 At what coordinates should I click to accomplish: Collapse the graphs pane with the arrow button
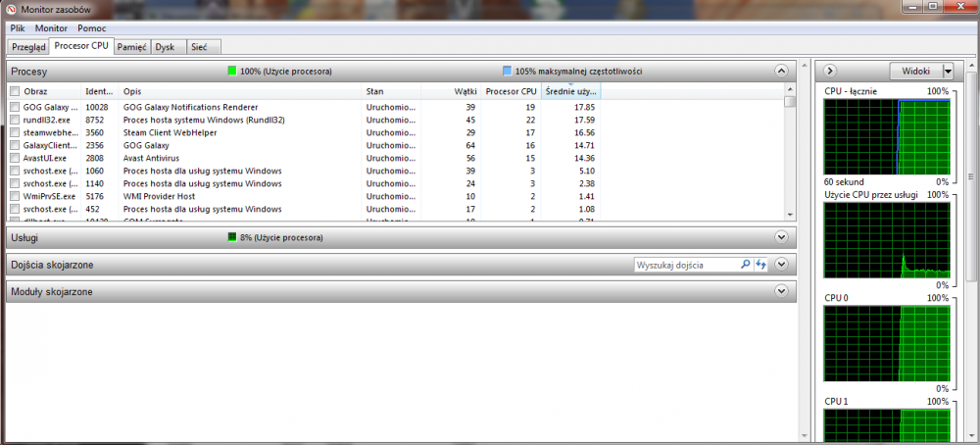(x=830, y=71)
